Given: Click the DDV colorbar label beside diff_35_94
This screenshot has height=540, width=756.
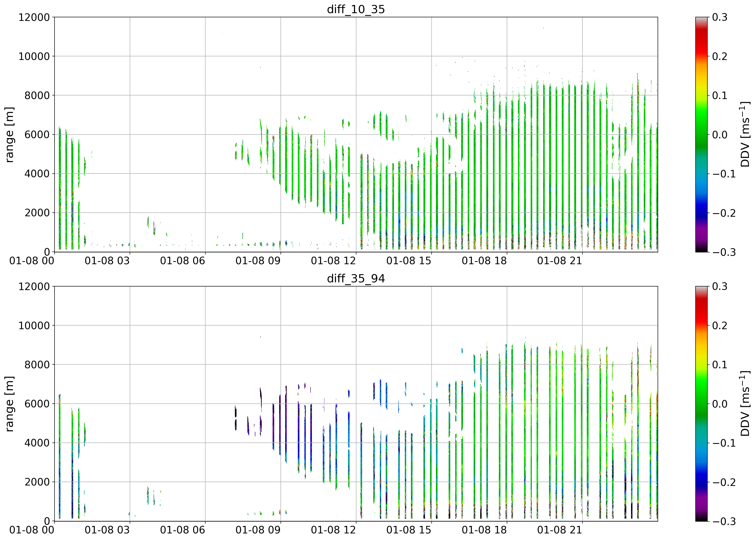Looking at the screenshot, I should pos(745,404).
